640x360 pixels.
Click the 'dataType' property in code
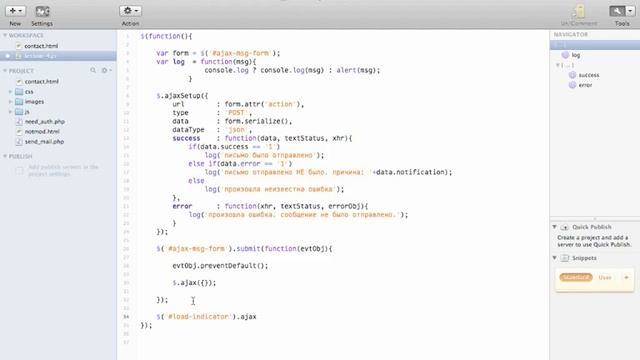188,130
